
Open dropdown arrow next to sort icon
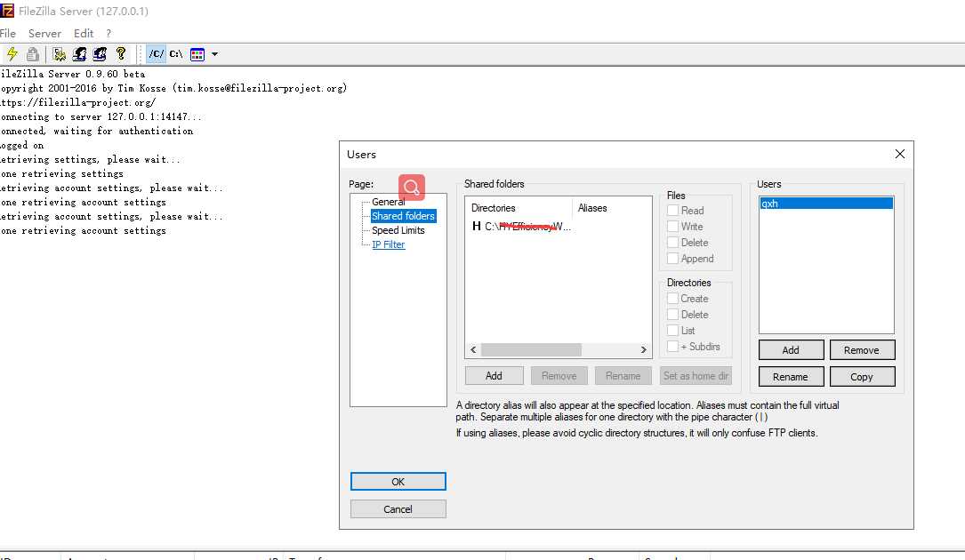click(214, 54)
